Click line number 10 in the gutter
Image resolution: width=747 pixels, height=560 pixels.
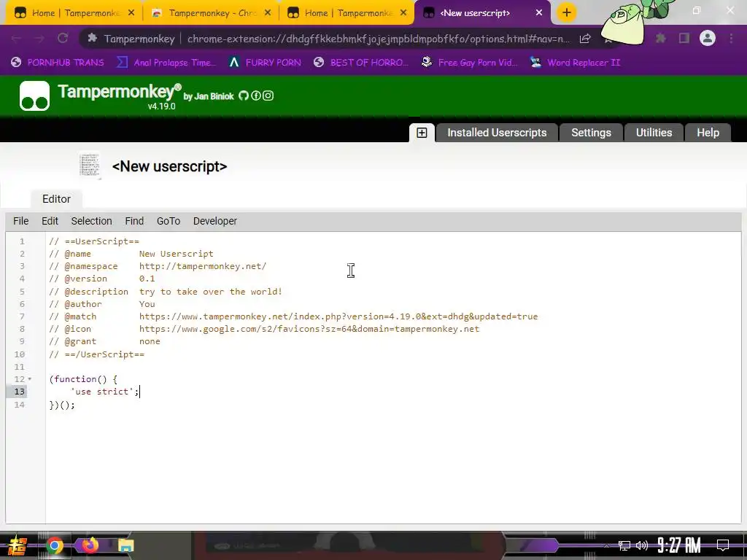coord(19,354)
